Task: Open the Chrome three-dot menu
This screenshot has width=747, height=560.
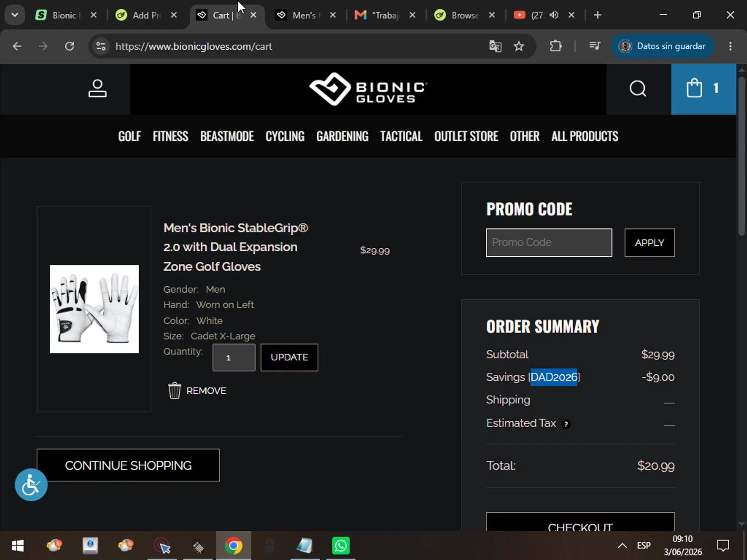Action: click(x=731, y=46)
